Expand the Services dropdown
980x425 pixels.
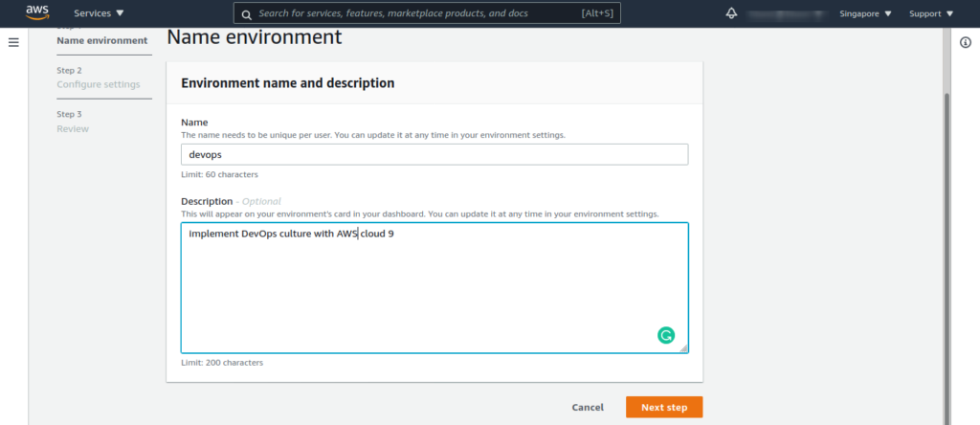(x=99, y=13)
